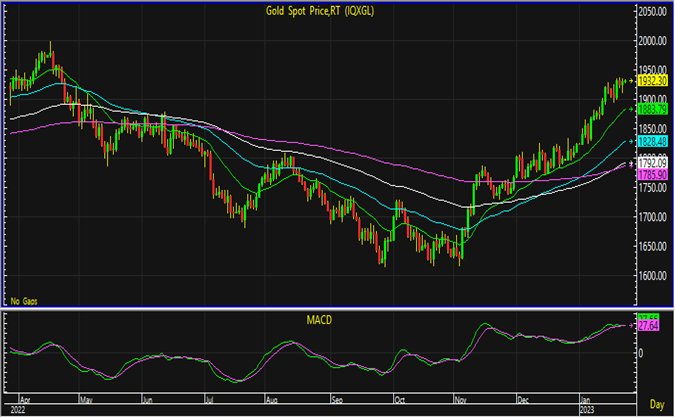Click the magenta 1785.90 moving average tag
Image resolution: width=675 pixels, height=418 pixels.
coord(652,174)
